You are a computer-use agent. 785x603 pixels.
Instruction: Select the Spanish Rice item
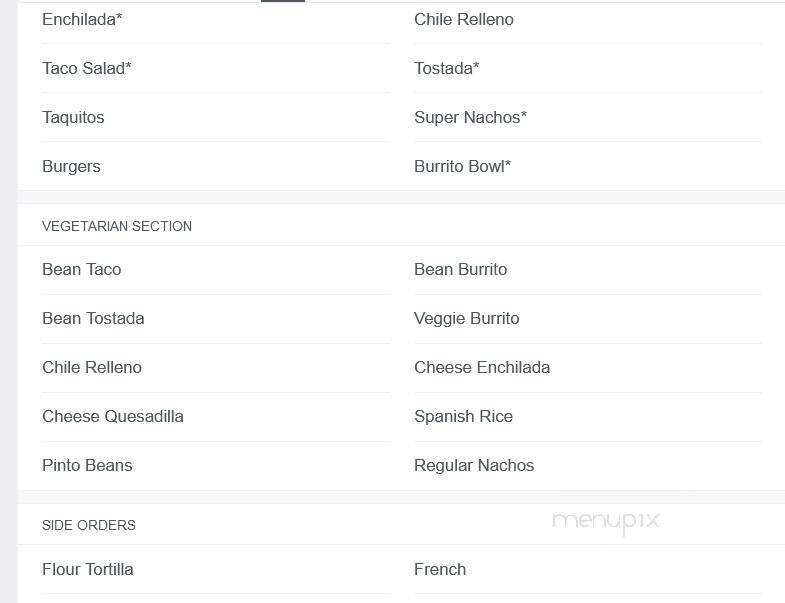coord(464,417)
